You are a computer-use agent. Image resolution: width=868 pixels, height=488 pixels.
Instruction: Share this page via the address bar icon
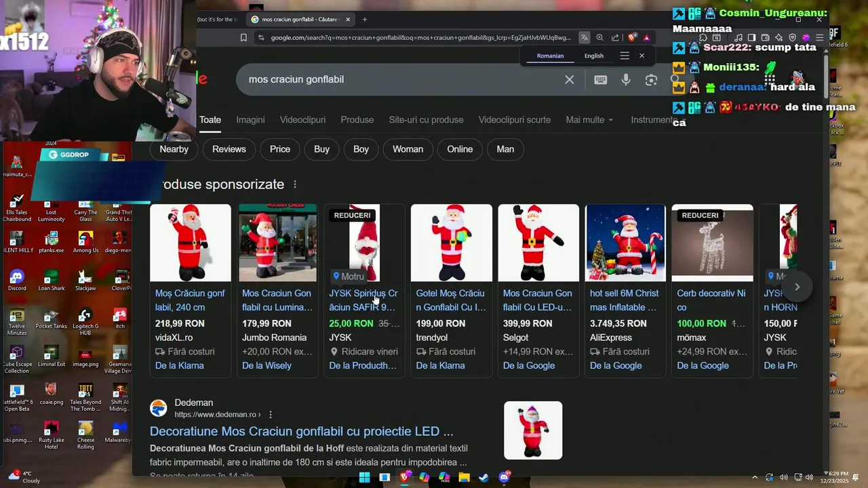(x=615, y=38)
